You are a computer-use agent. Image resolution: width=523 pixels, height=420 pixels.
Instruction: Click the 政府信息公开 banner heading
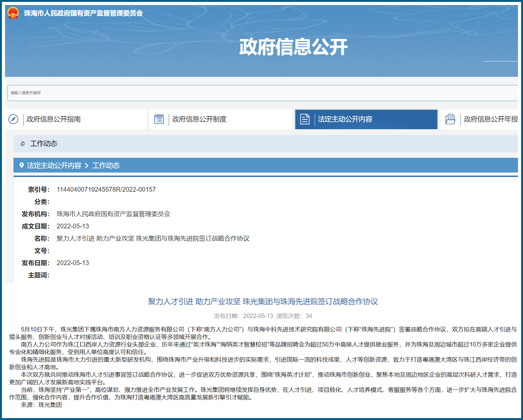coord(293,47)
